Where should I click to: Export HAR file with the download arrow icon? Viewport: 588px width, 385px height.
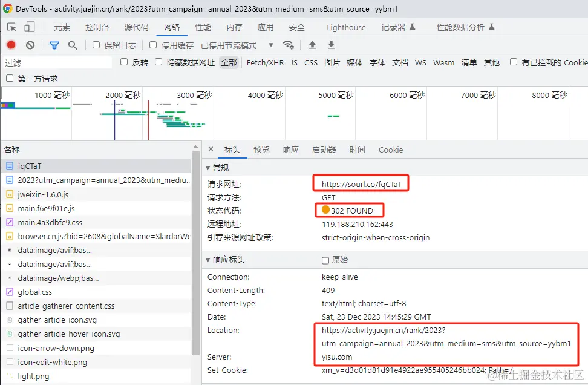(x=331, y=45)
